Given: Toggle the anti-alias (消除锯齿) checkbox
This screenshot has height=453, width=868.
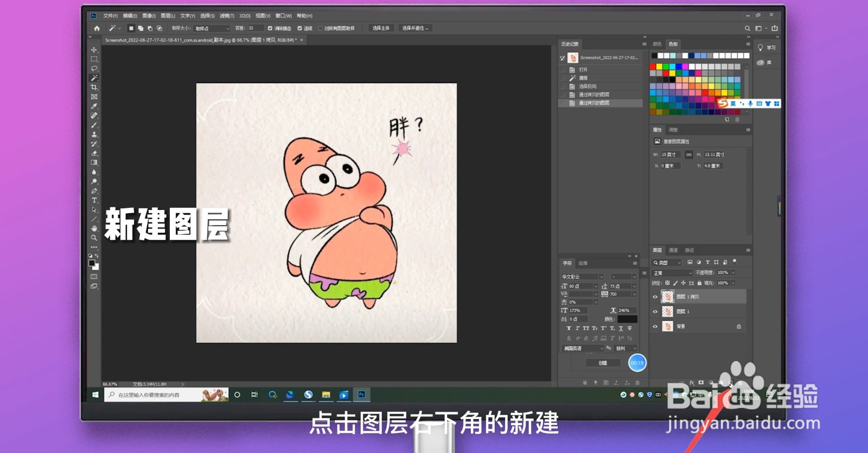Looking at the screenshot, I should tap(270, 28).
